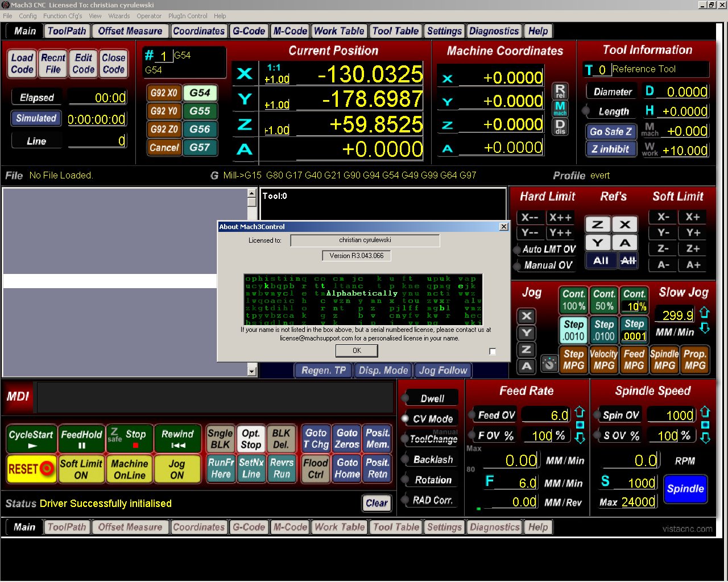Click the Regen. TP button
Viewport: 728px width, 582px height.
pyautogui.click(x=324, y=371)
